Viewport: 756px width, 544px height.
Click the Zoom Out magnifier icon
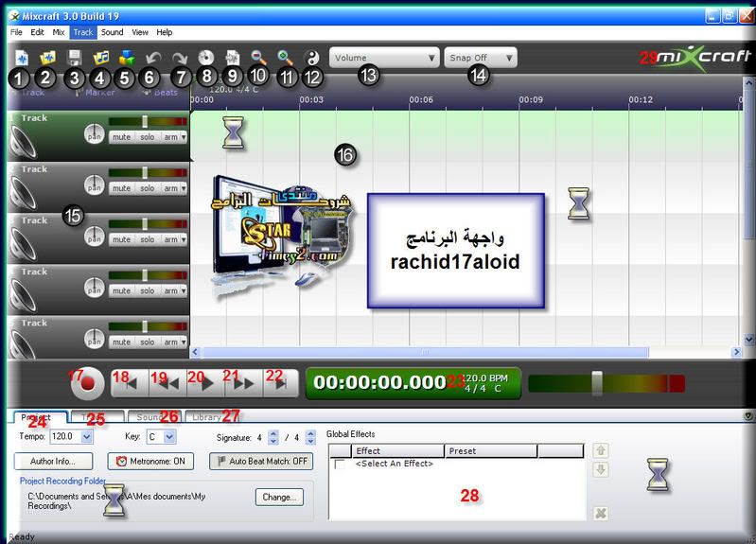pos(259,58)
